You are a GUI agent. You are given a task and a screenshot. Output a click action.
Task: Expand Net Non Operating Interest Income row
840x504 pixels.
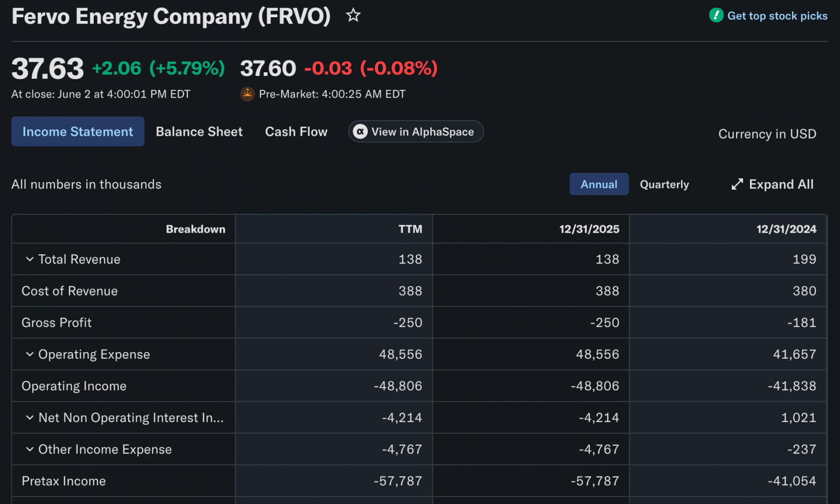coord(30,417)
